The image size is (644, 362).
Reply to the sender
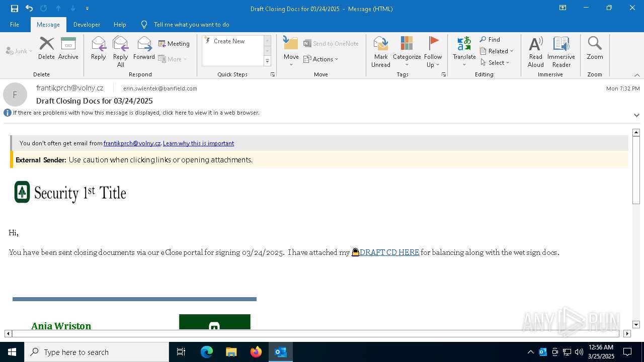(x=99, y=49)
